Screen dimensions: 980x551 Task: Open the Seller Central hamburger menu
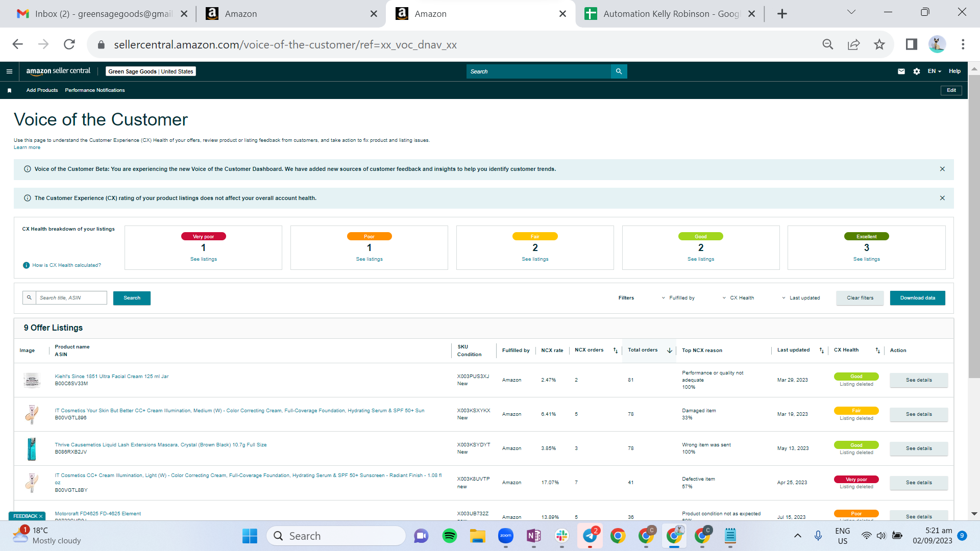click(9, 71)
